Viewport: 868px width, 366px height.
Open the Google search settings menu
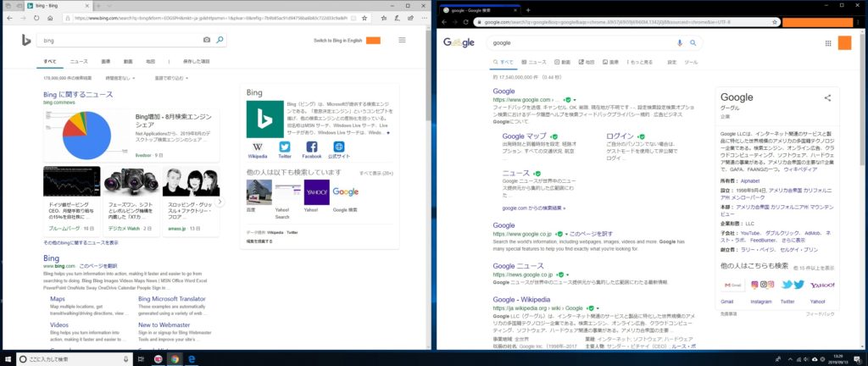[672, 63]
